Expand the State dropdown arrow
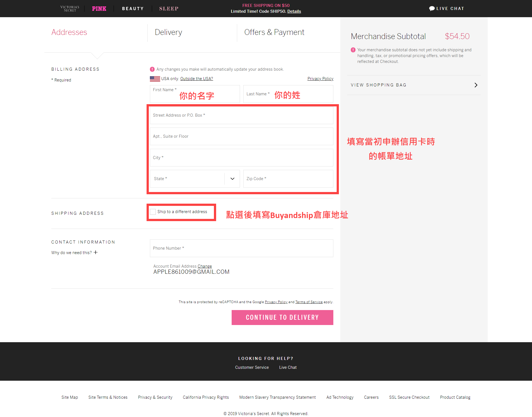The height and width of the screenshot is (417, 532). [x=232, y=179]
